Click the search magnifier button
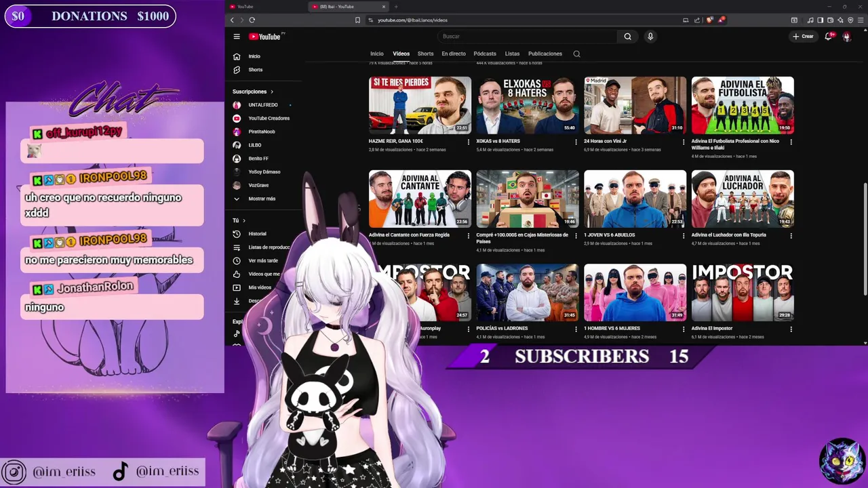The width and height of the screenshot is (868, 488). click(627, 37)
